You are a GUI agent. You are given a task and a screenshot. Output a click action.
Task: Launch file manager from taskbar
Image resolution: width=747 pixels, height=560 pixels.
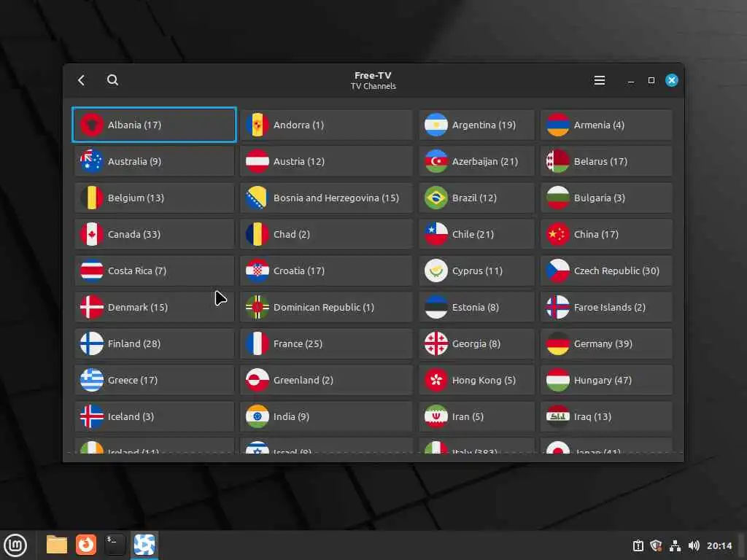tap(57, 545)
